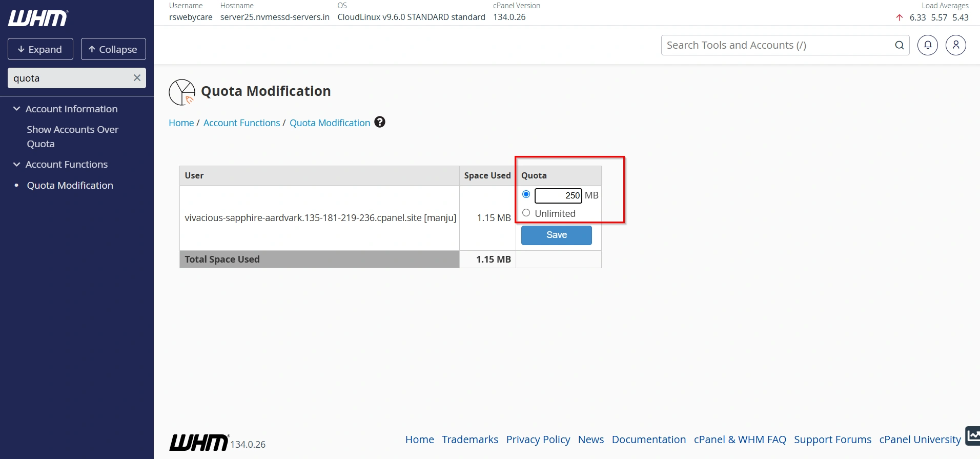Clear the quota sidebar search with X
This screenshot has height=459, width=980.
click(x=137, y=78)
